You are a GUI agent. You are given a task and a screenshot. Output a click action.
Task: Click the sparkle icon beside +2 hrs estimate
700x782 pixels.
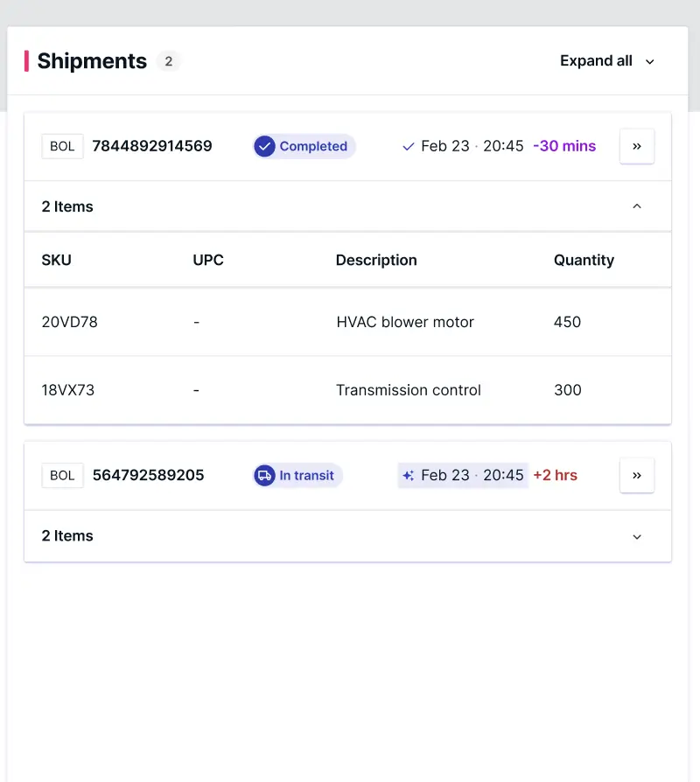pos(408,475)
